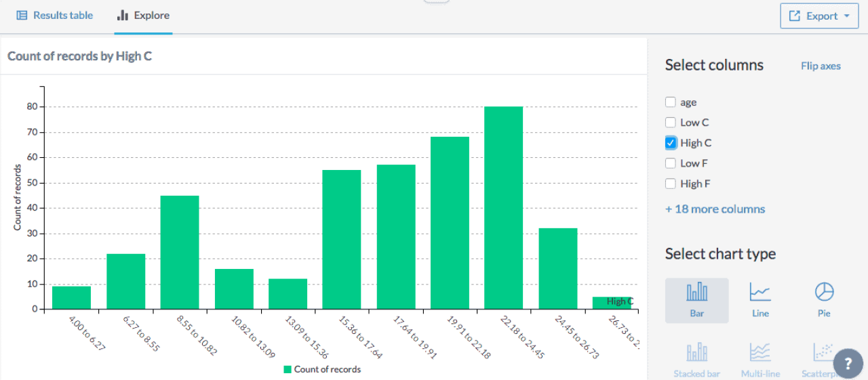Click the 6.27 to 8.55 bar

pyautogui.click(x=125, y=282)
